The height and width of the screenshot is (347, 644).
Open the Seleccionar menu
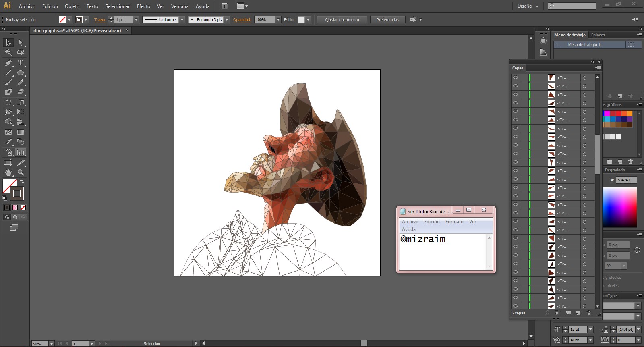(x=118, y=6)
